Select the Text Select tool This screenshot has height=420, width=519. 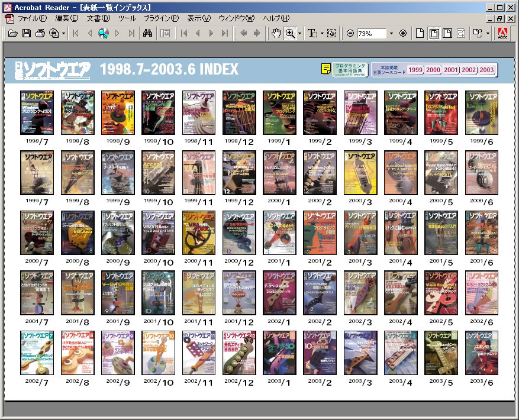[x=312, y=33]
